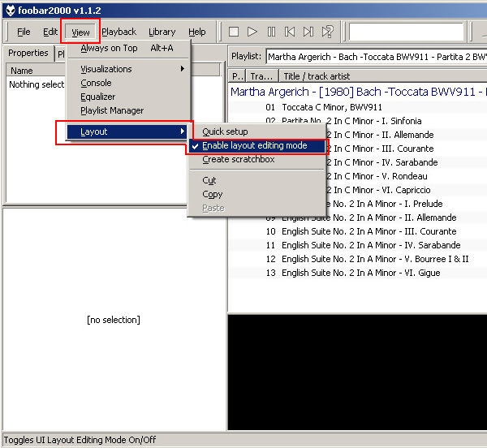Click the Stop playback button
487x448 pixels.
[x=234, y=32]
